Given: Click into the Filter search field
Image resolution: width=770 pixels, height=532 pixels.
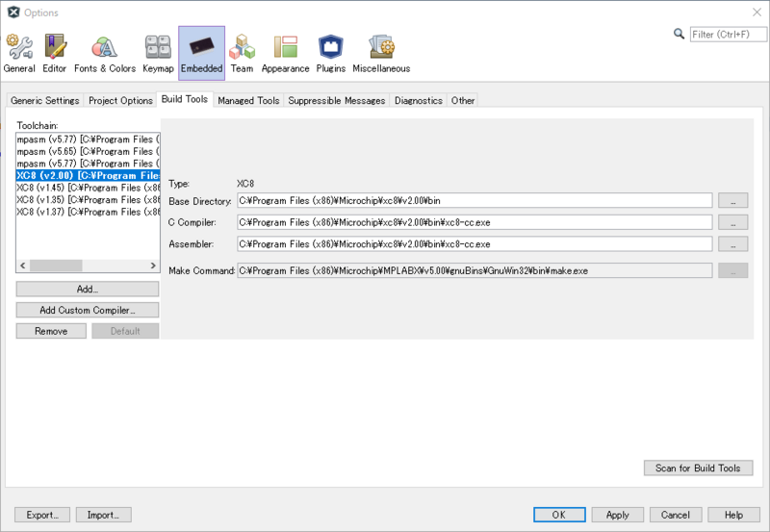Looking at the screenshot, I should point(728,35).
